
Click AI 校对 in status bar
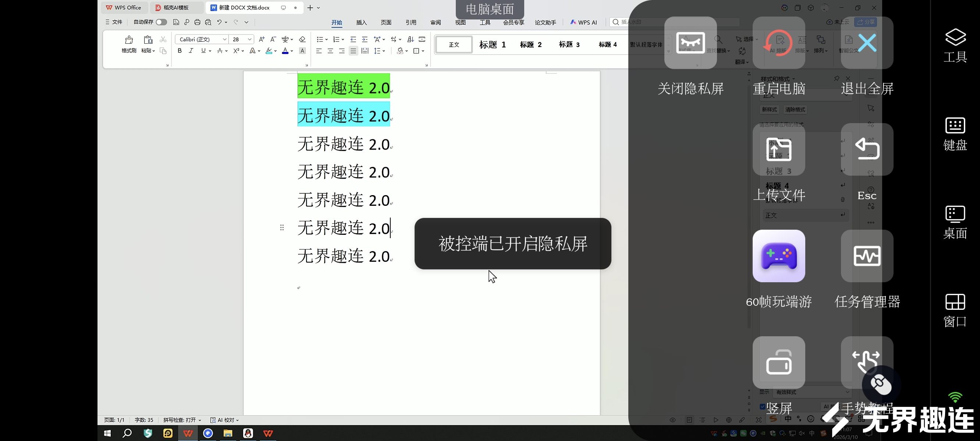pos(224,420)
